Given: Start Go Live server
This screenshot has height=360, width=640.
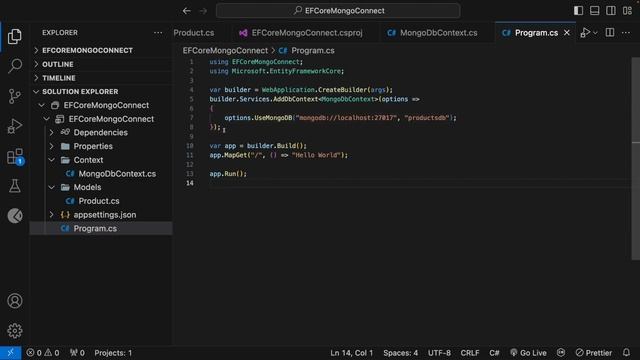Looking at the screenshot, I should (x=528, y=353).
